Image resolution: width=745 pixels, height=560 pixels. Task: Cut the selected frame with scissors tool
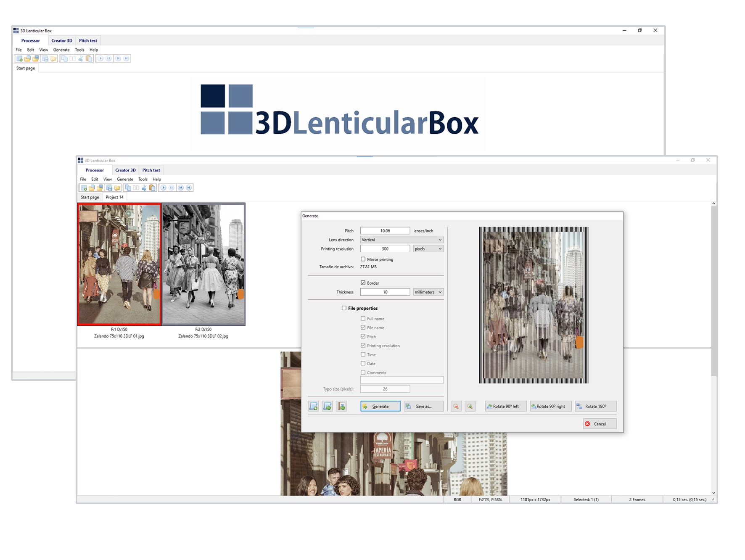[144, 188]
